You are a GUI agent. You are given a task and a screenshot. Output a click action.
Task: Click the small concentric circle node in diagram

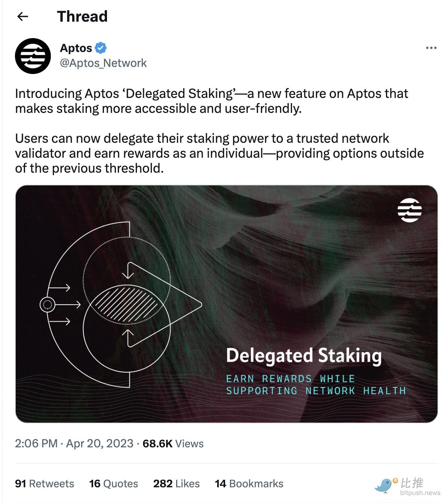[47, 305]
